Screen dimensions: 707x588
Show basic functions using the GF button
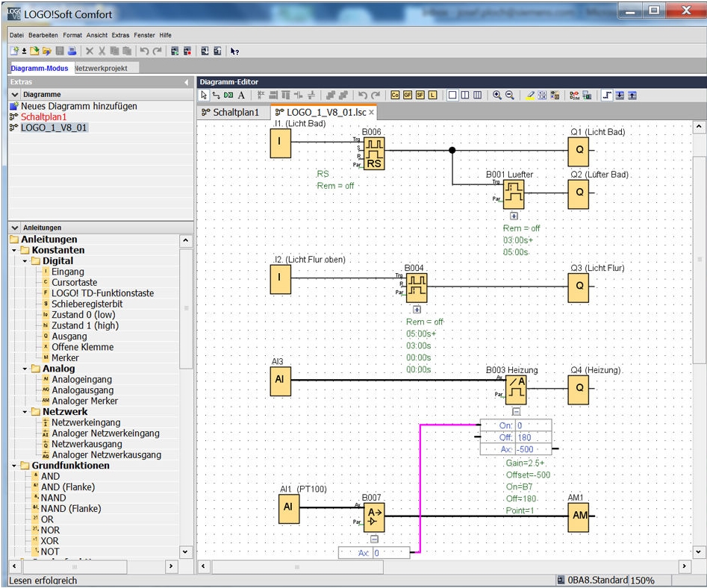408,95
